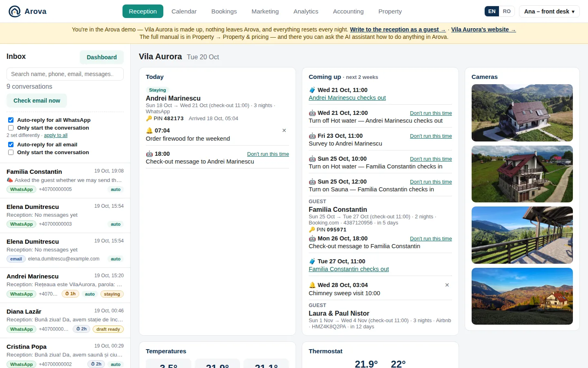Click the key icon next to PIN 095971
Viewport: 588px width, 368px height.
[x=312, y=230]
